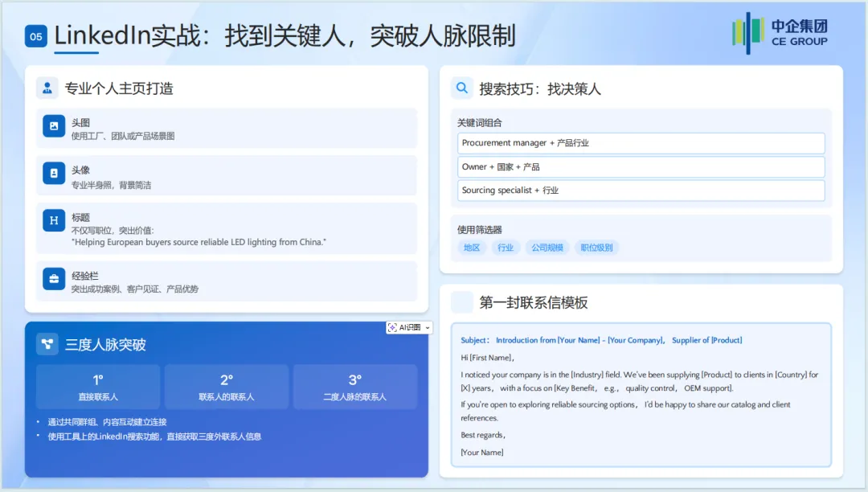Click the Owner + 国家 + 产品 search box

coord(641,166)
